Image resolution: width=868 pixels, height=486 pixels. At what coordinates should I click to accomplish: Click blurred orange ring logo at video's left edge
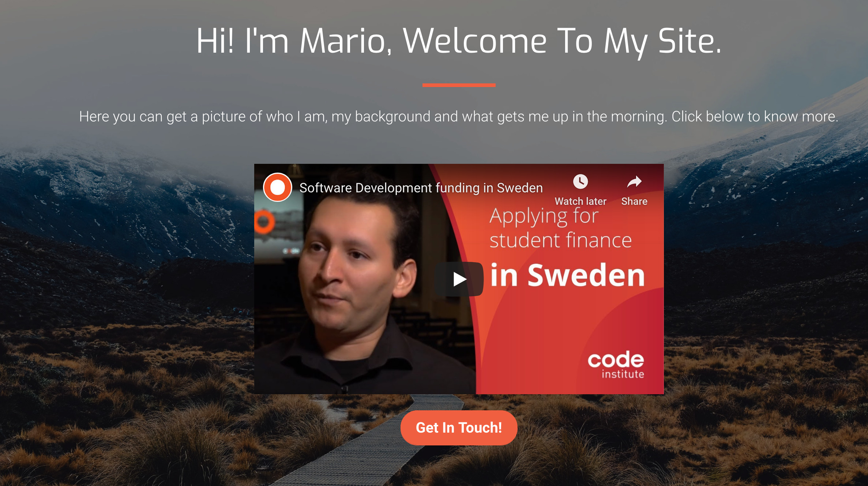pos(264,222)
